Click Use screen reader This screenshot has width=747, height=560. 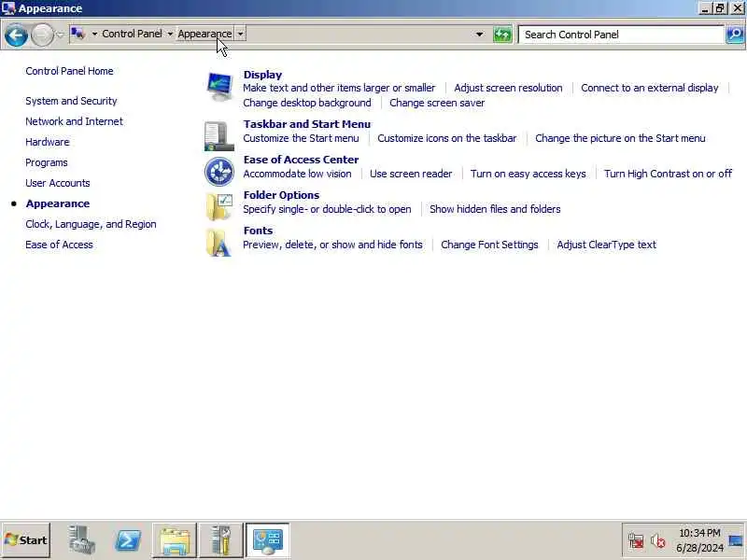411,174
